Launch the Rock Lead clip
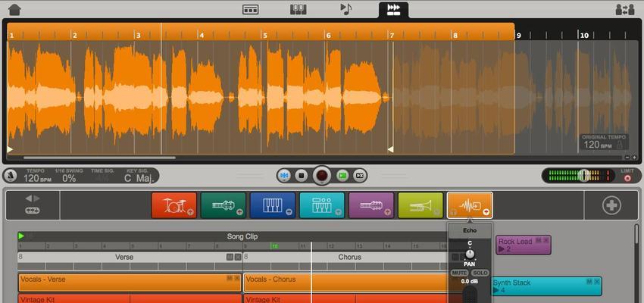Image resolution: width=644 pixels, height=303 pixels. [502, 248]
